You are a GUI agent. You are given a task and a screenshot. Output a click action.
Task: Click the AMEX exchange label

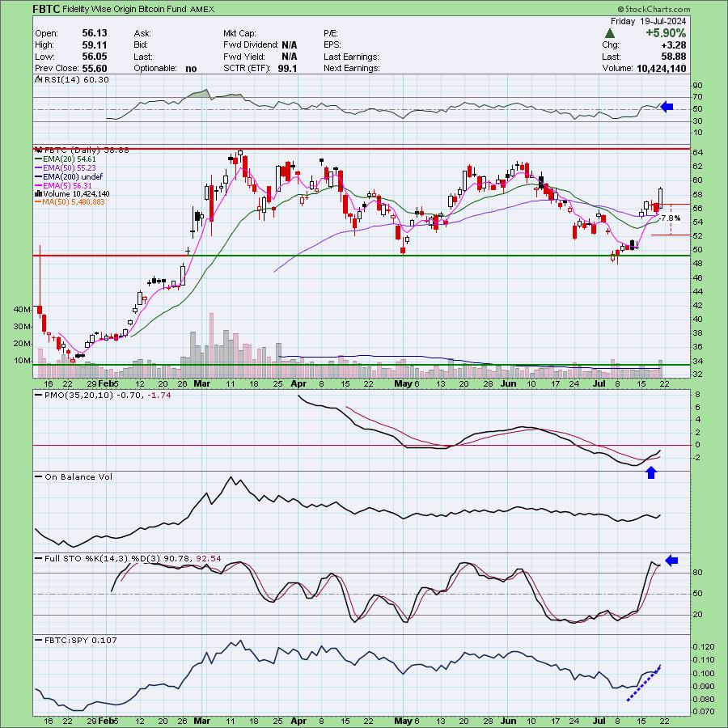click(x=202, y=9)
